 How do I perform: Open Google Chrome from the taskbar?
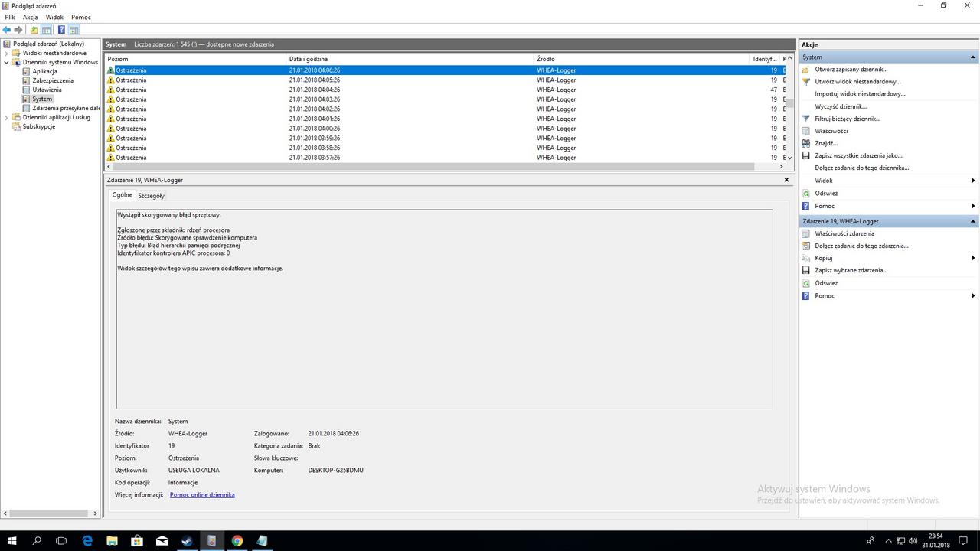pos(237,541)
